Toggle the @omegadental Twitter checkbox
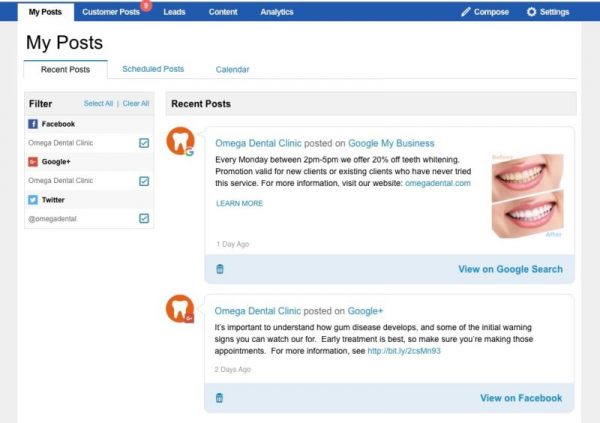The image size is (600, 423). (144, 218)
